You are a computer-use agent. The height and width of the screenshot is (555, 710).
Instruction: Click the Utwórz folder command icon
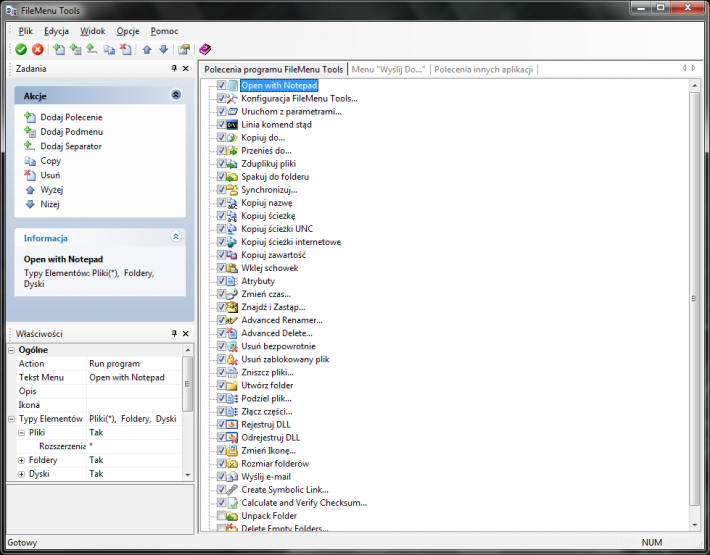pyautogui.click(x=232, y=385)
